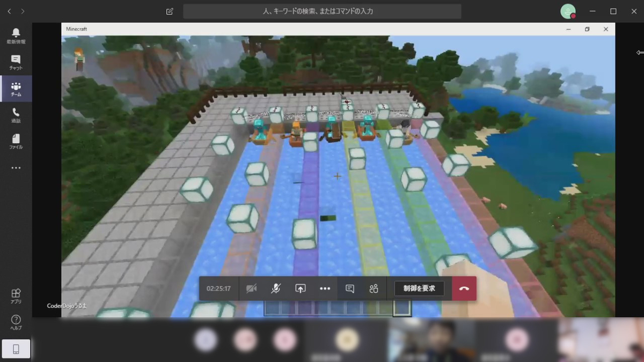
Task: Open the Calls section in sidebar
Action: pos(16,115)
